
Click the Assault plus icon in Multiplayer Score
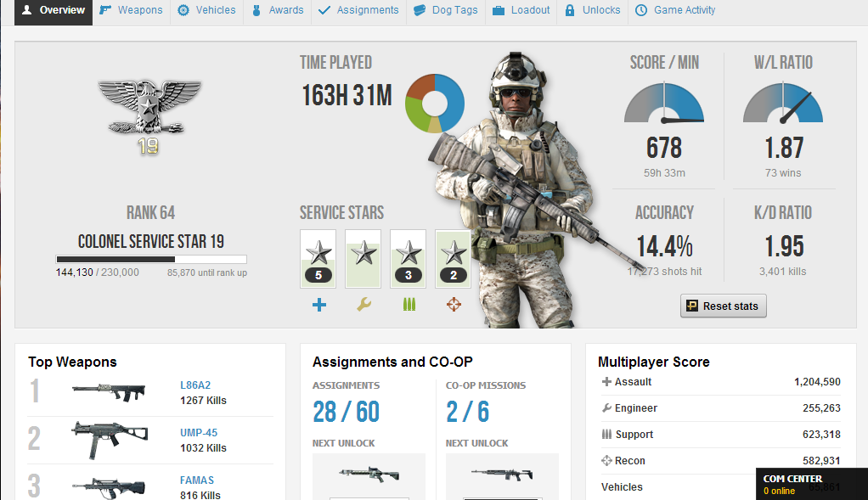606,382
